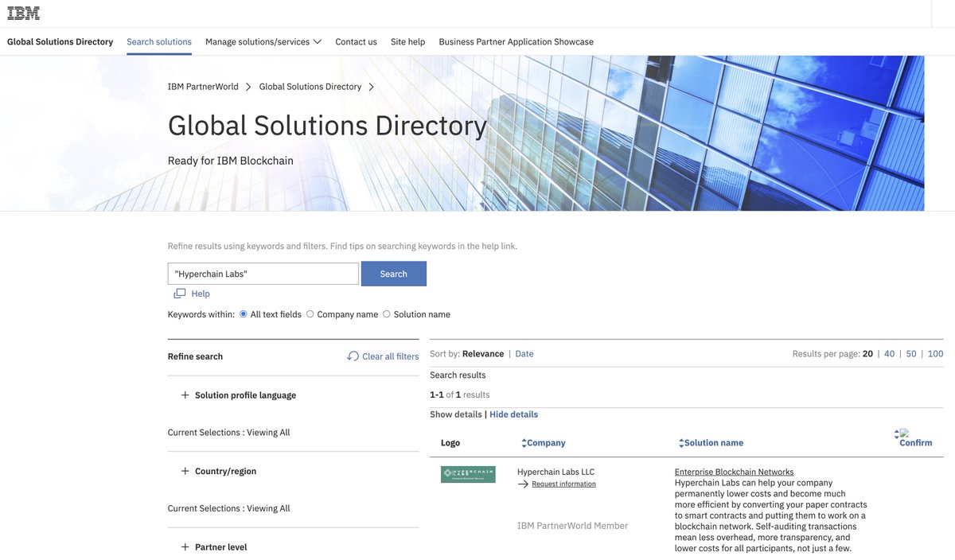Click the Ready for IBM Blockchain subtitle
Screen dimensions: 955x560
tap(231, 161)
